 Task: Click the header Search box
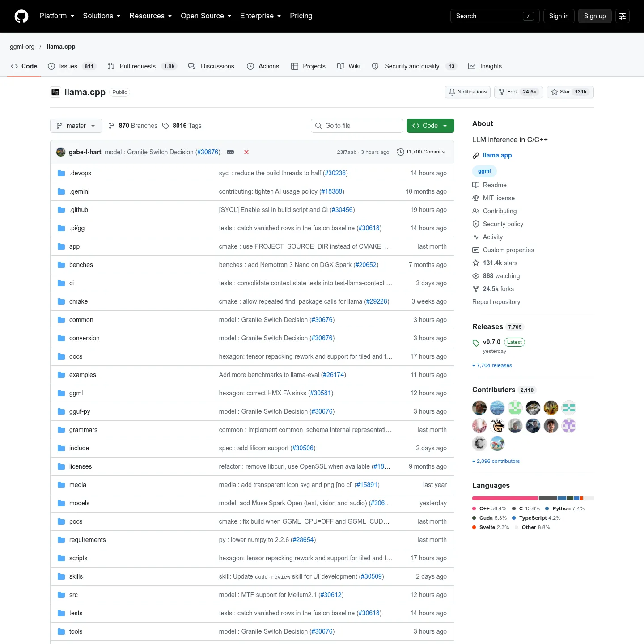(495, 16)
